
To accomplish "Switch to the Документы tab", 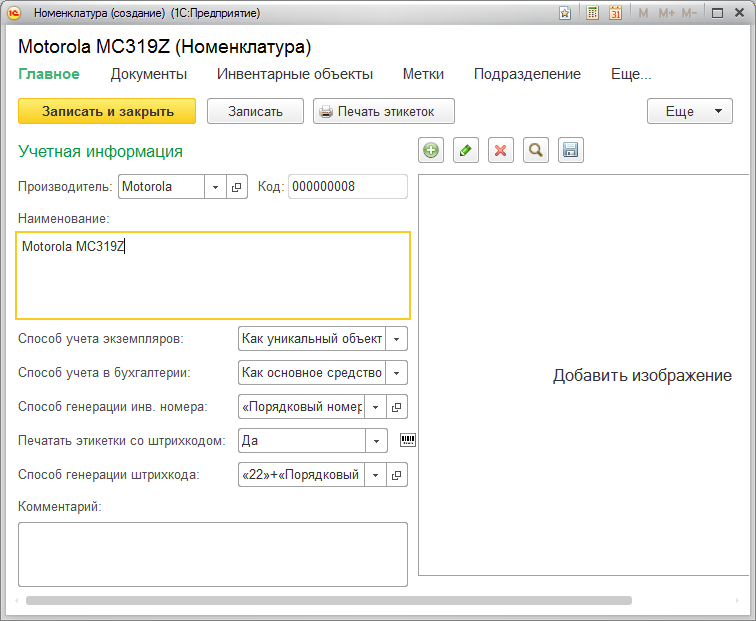I will (x=148, y=74).
